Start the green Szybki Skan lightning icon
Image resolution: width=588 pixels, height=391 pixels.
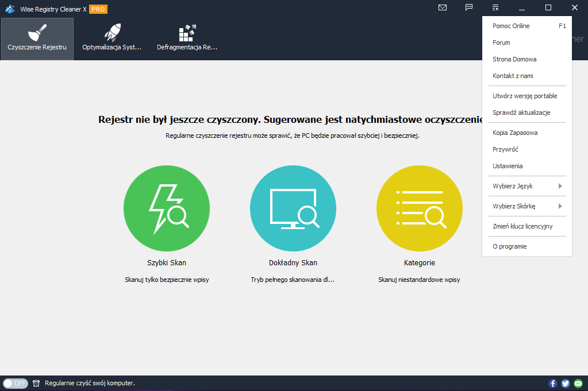coord(167,208)
